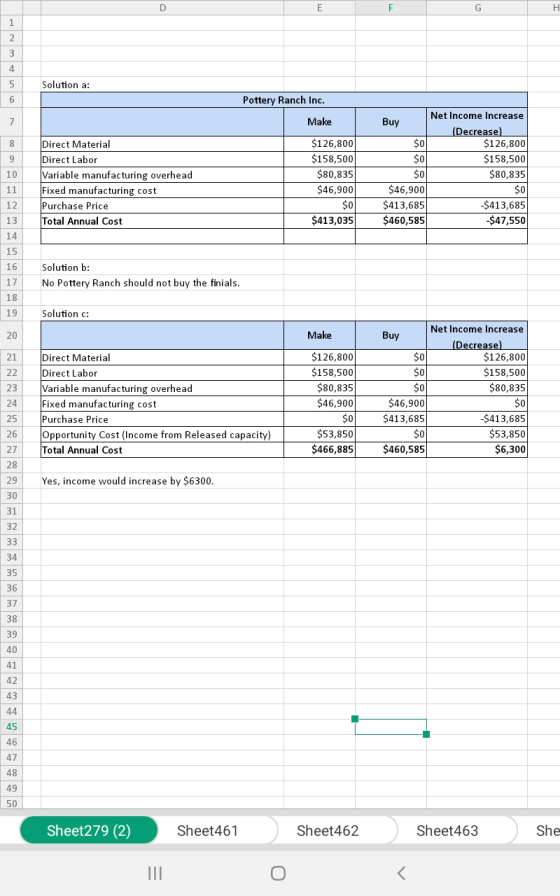The image size is (560, 896).
Task: Select the -$47,550 net decrease cell
Action: click(477, 221)
